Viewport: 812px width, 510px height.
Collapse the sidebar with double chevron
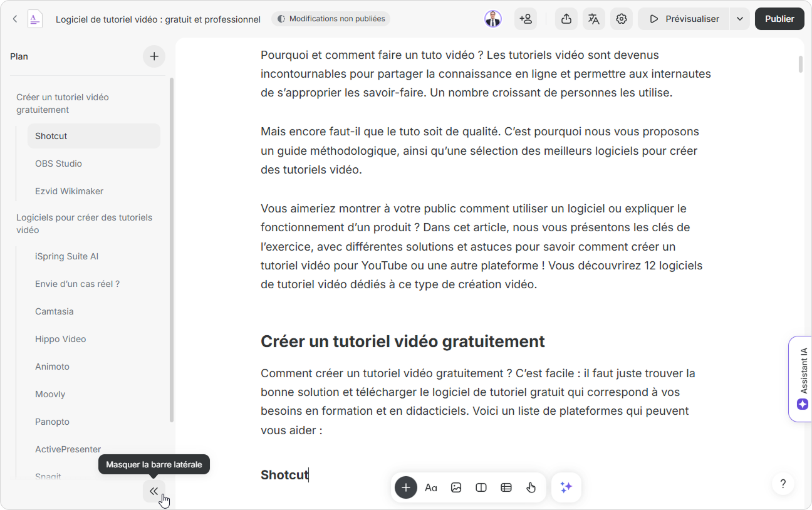click(x=154, y=491)
